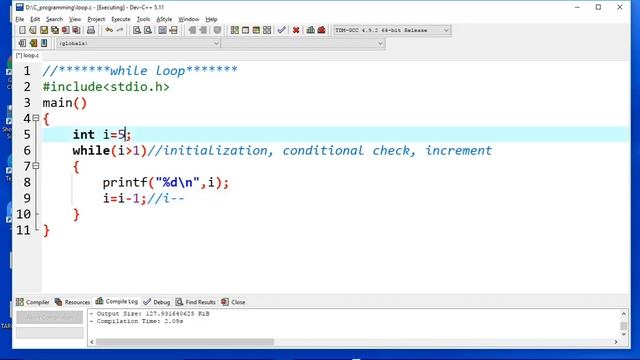Click "Output Size" line in compile log

149,314
